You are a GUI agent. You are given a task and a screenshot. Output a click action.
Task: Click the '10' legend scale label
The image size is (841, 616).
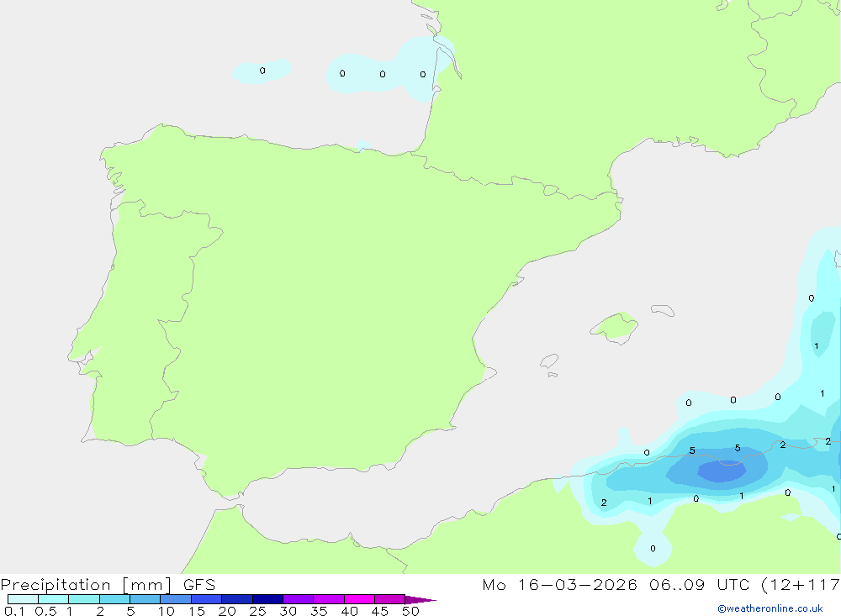(167, 611)
